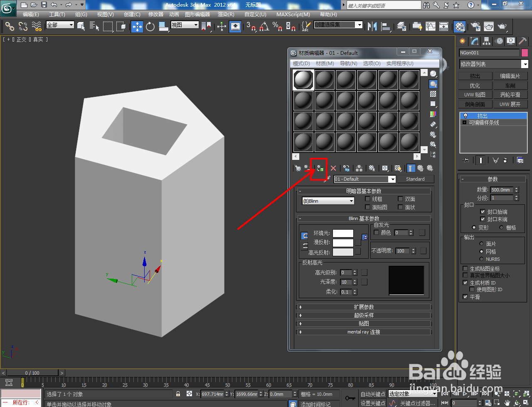The height and width of the screenshot is (407, 532).
Task: Click the Mirror tool icon
Action: pos(372,27)
